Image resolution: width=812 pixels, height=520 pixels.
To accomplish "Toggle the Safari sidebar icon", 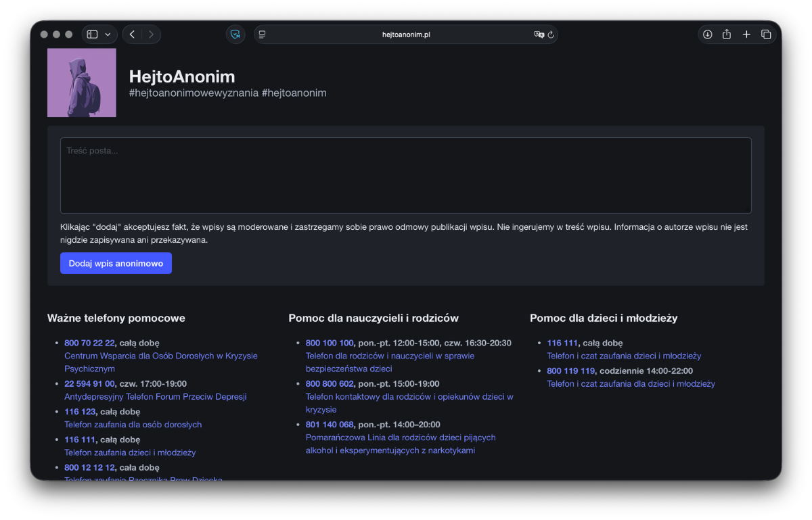I will [x=93, y=34].
